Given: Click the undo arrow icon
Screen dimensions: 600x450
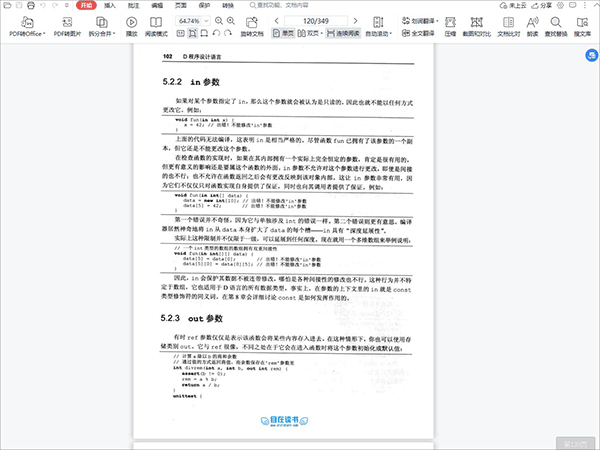Looking at the screenshot, I should [43, 5].
